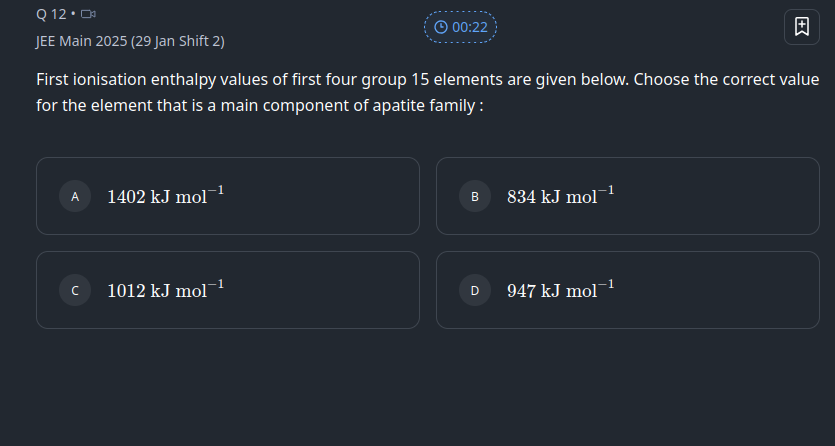The width and height of the screenshot is (835, 446).
Task: Click the clock icon in the timer
Action: pos(441,27)
